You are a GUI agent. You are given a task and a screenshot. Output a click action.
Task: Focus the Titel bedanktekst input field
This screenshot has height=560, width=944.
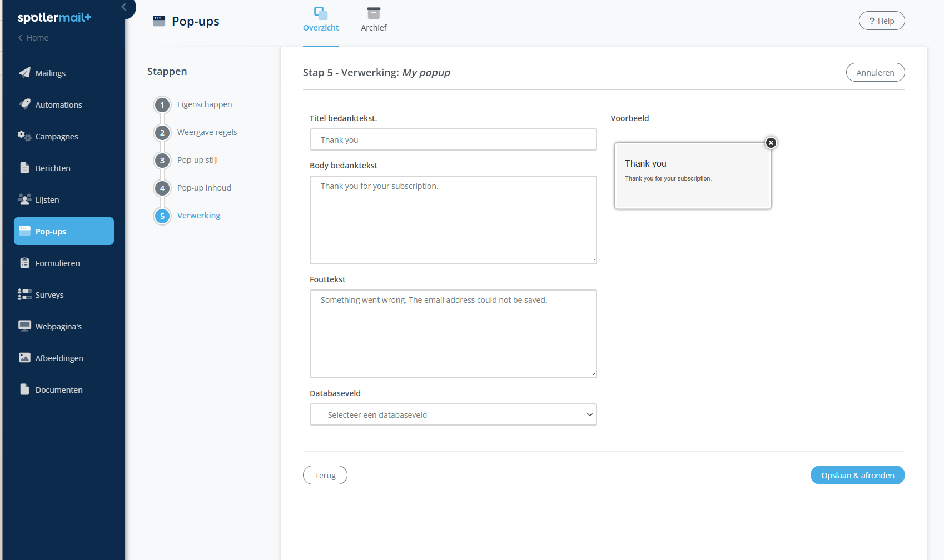coord(453,139)
